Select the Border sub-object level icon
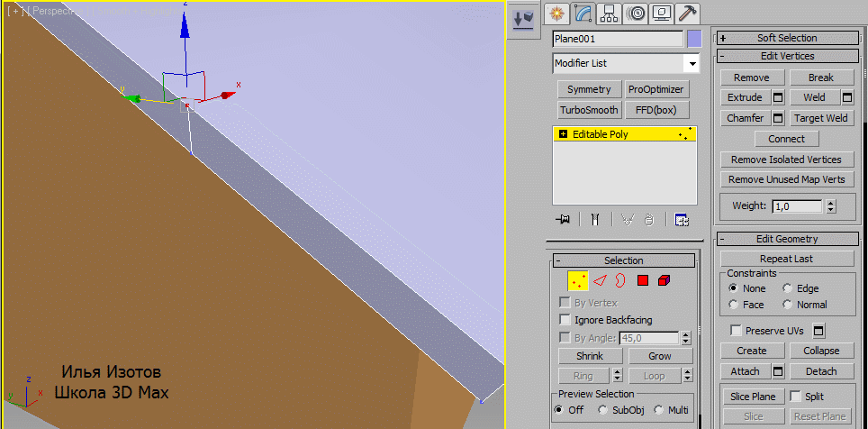 [x=620, y=280]
